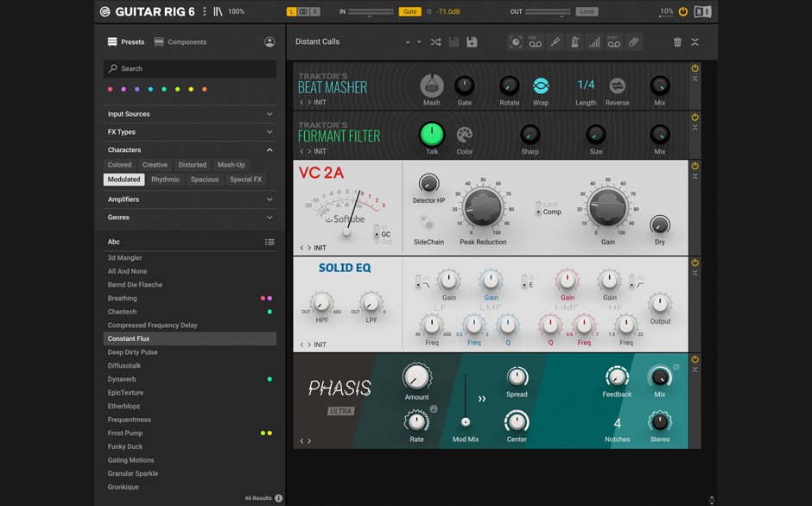Click the IN level slider

click(371, 11)
